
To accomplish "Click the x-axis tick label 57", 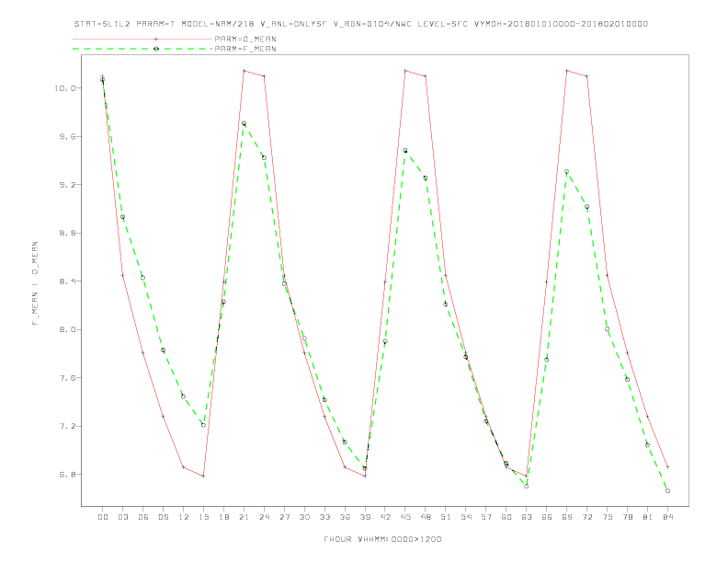I will pos(486,517).
